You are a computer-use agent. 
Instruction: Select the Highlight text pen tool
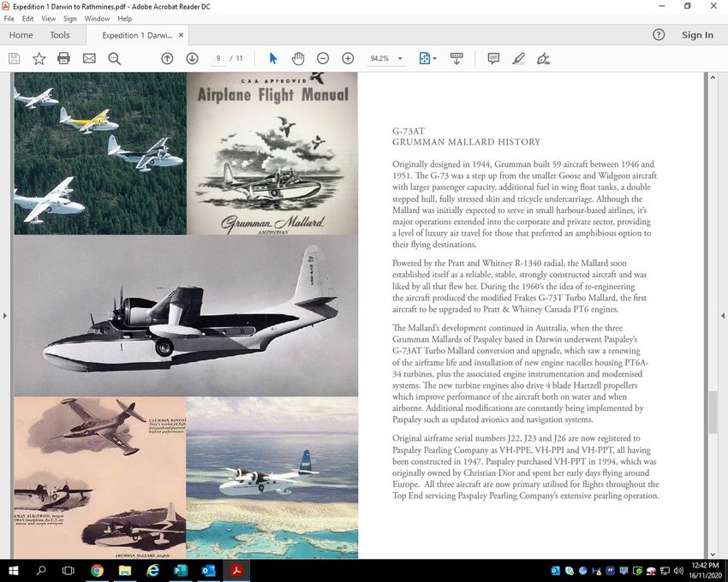click(519, 58)
